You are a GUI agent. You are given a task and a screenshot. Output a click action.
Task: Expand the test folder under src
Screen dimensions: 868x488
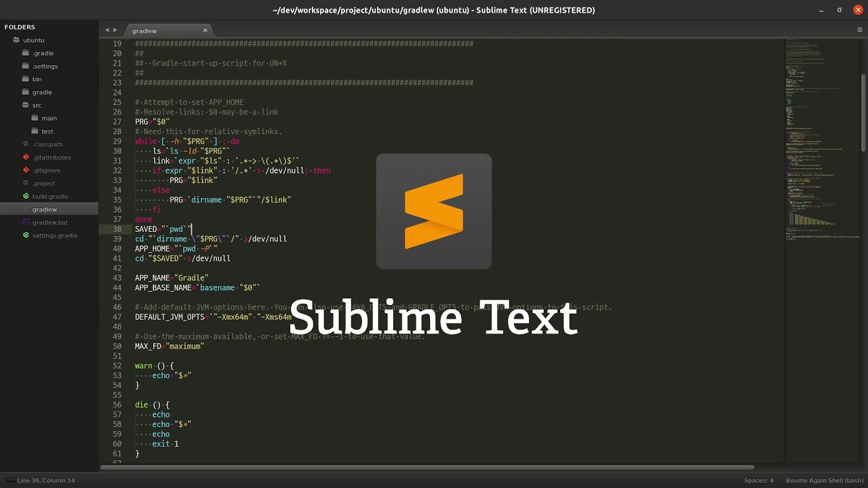35,131
